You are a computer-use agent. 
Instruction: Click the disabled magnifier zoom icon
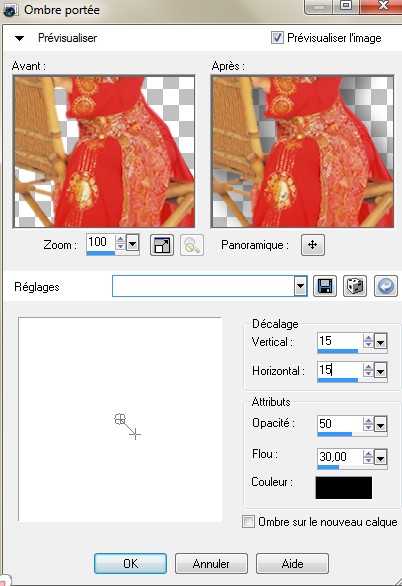click(x=192, y=245)
